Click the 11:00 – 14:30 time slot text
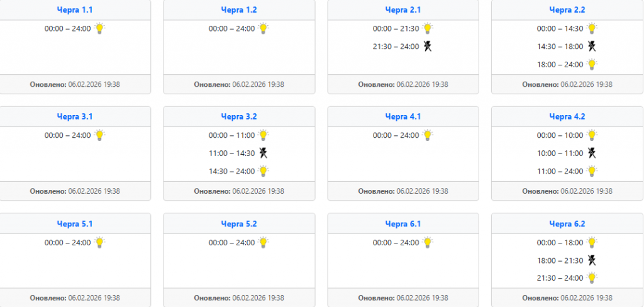 231,153
